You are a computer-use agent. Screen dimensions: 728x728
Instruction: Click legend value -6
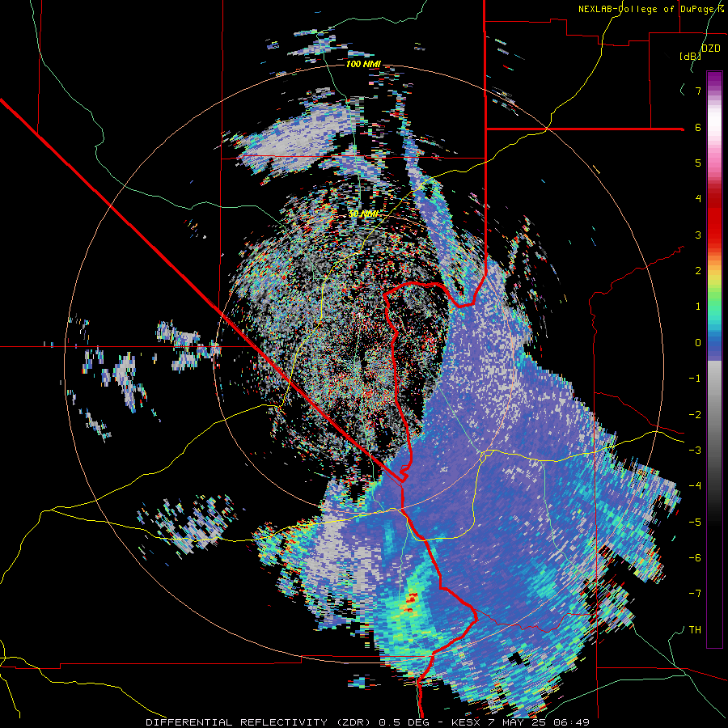pos(695,557)
